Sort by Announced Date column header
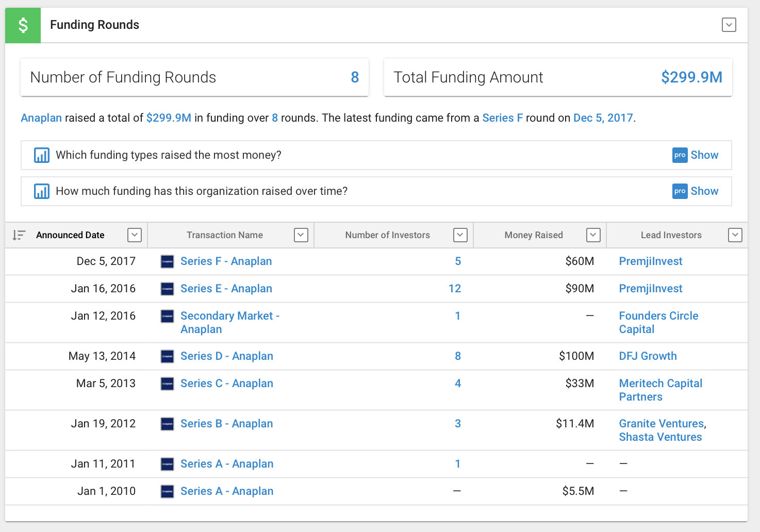 pyautogui.click(x=70, y=235)
